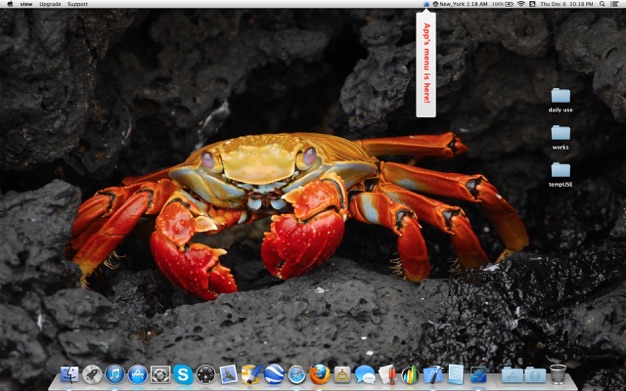Open the Apple menu

10,4
